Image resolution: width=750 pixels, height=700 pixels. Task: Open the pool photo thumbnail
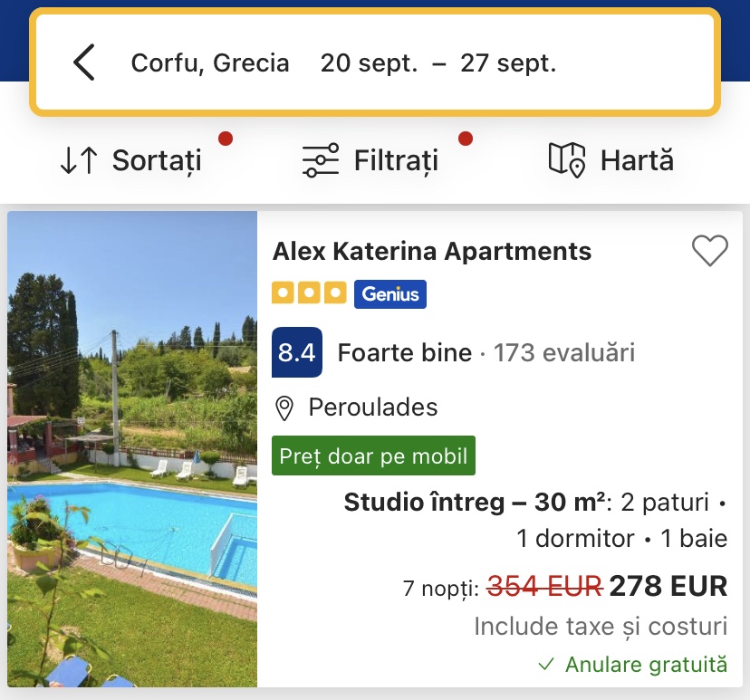132,449
